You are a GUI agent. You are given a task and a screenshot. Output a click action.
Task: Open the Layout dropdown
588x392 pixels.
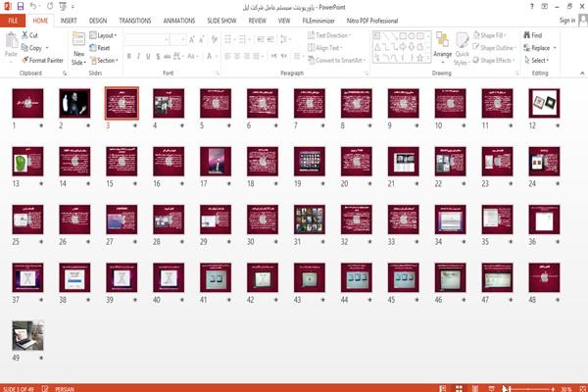[103, 35]
